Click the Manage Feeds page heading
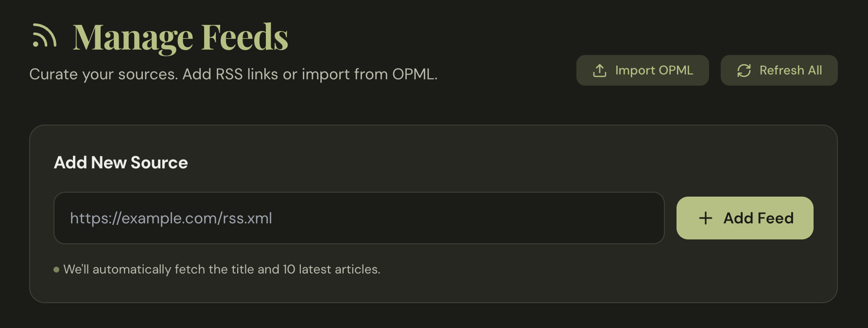Viewport: 868px width, 328px height. point(181,37)
